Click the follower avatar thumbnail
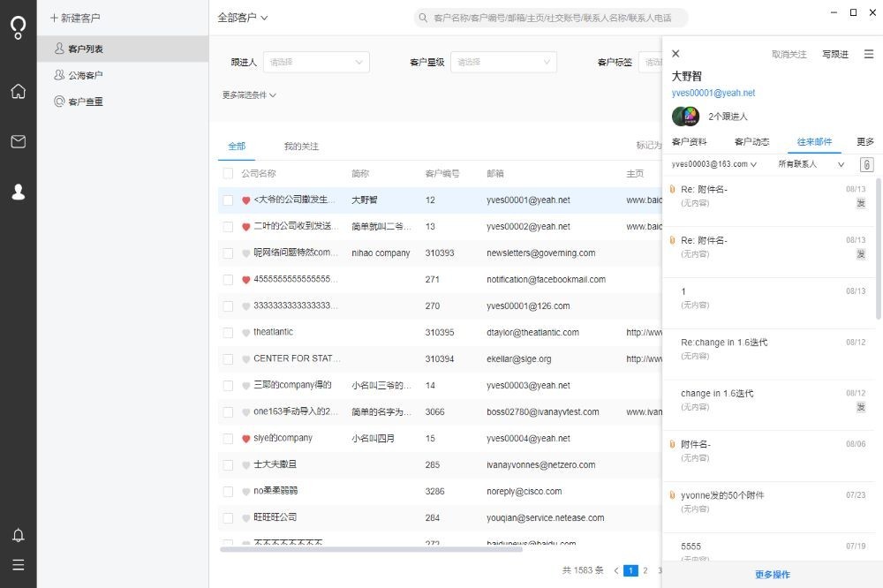Viewport: 883px width, 588px height. [685, 116]
